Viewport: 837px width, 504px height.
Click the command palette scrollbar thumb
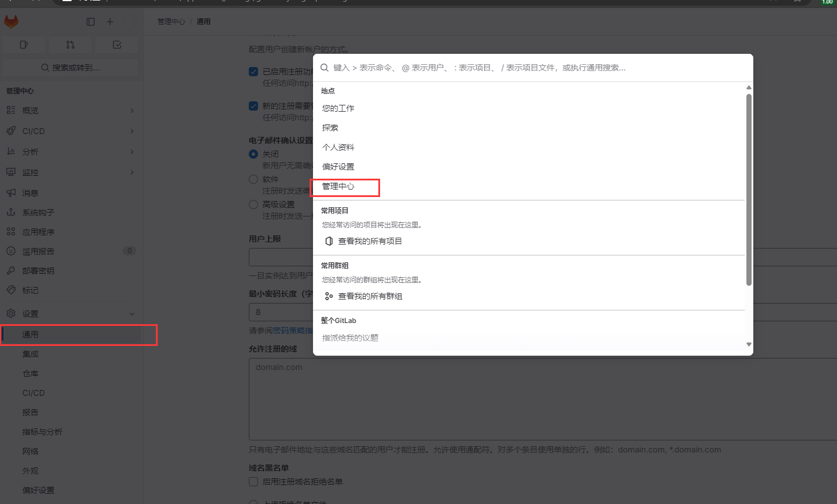749,190
